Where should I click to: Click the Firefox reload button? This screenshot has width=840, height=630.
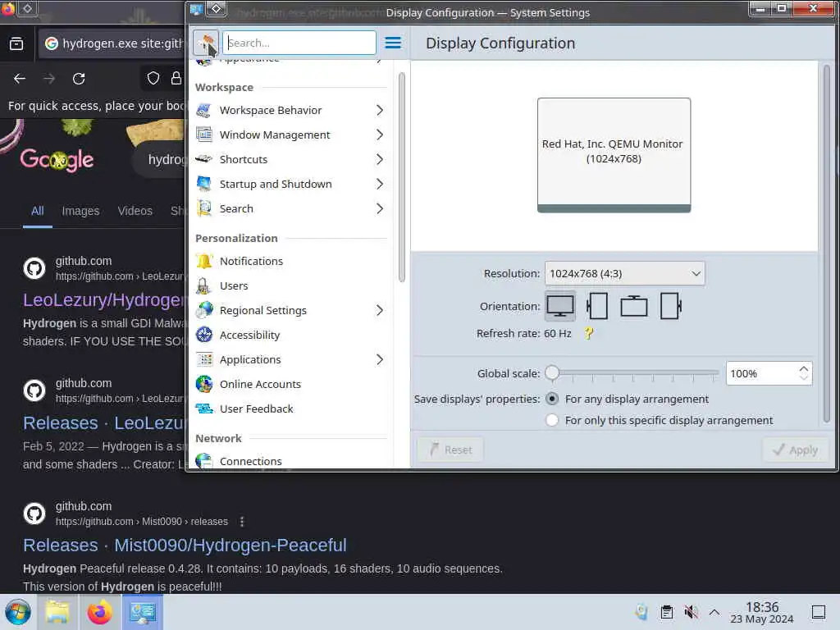click(x=79, y=79)
